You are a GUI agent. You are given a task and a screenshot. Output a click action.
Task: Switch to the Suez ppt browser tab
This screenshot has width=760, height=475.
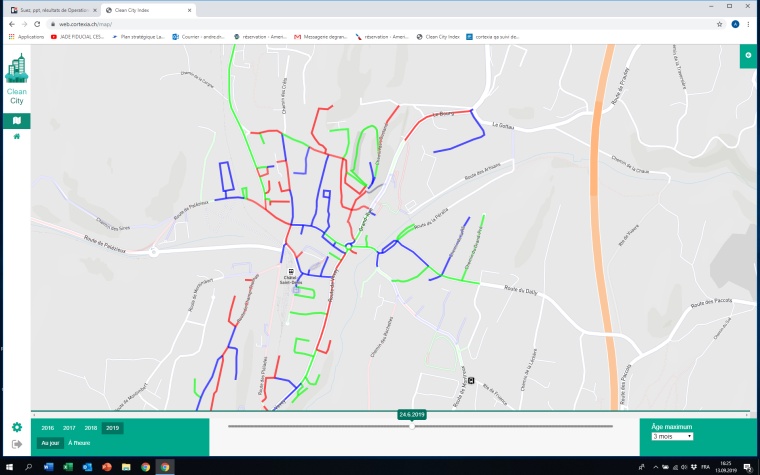click(48, 9)
